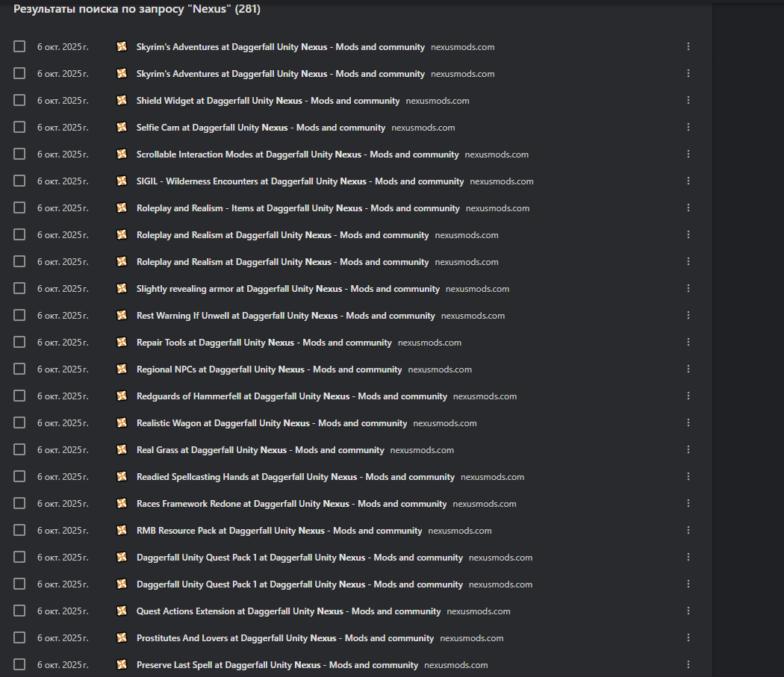Open more actions for Redguards of Hammerfell

pos(688,396)
